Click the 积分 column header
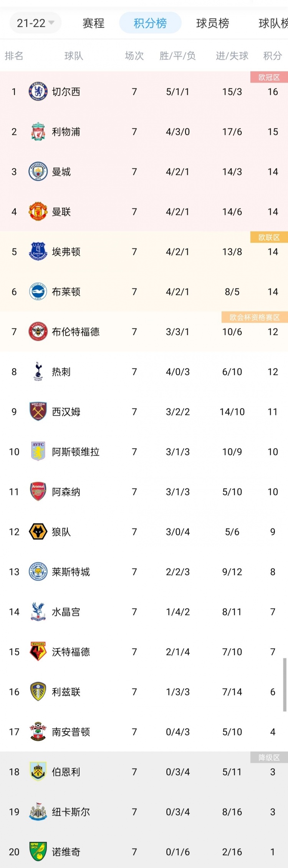 coord(273,56)
